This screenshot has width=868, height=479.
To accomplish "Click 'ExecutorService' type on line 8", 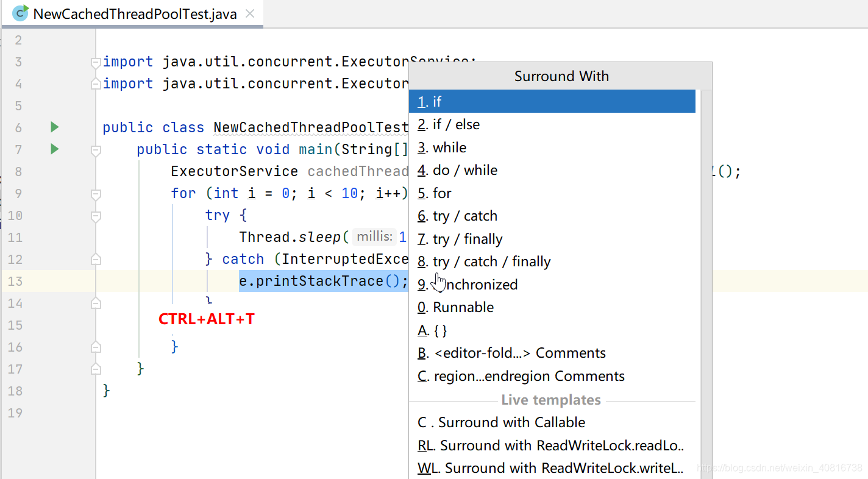I will coord(235,171).
